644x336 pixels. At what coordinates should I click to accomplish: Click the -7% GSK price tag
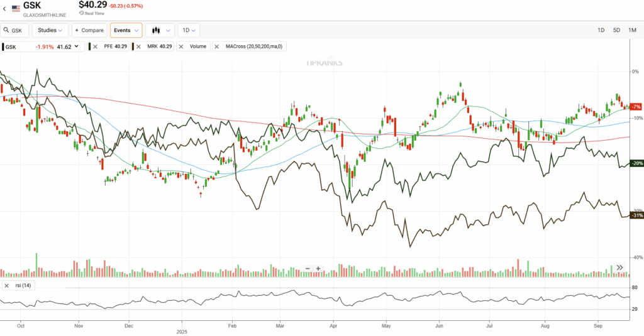coord(636,107)
